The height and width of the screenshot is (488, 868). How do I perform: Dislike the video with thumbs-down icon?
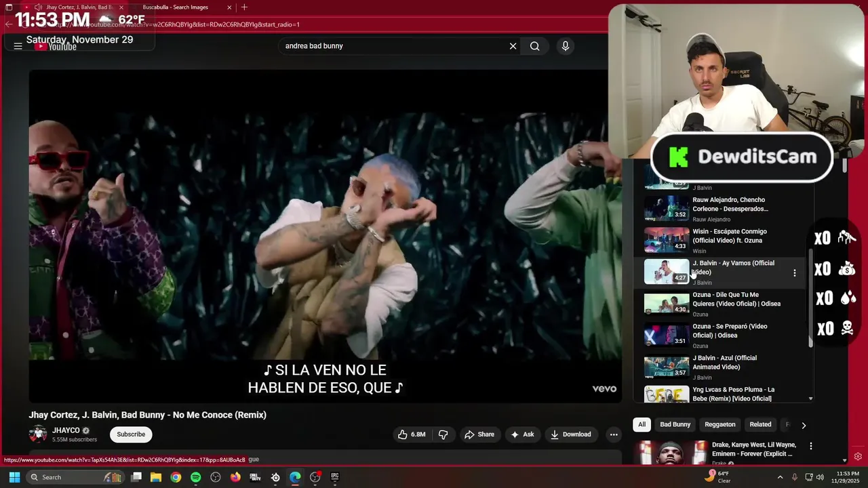(443, 434)
